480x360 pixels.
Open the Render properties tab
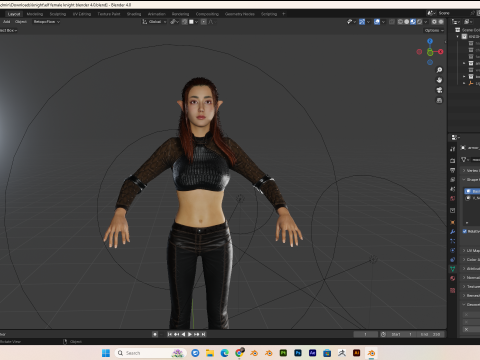(452, 161)
